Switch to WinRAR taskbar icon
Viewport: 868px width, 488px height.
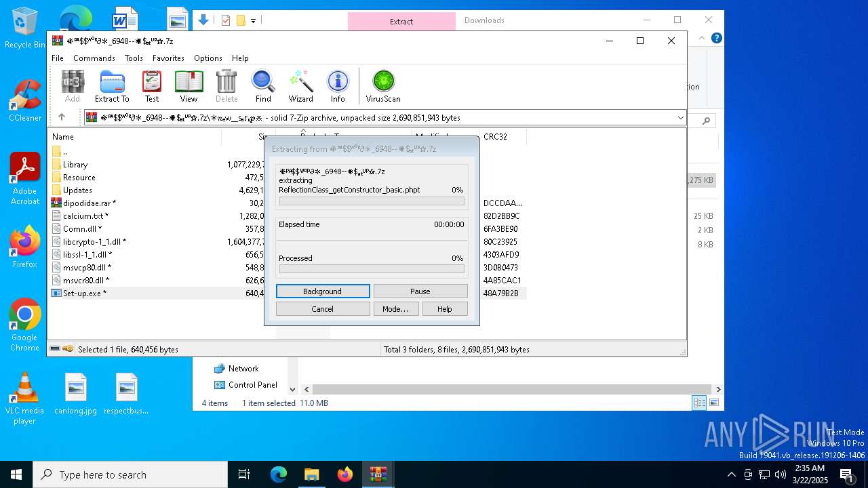point(378,474)
